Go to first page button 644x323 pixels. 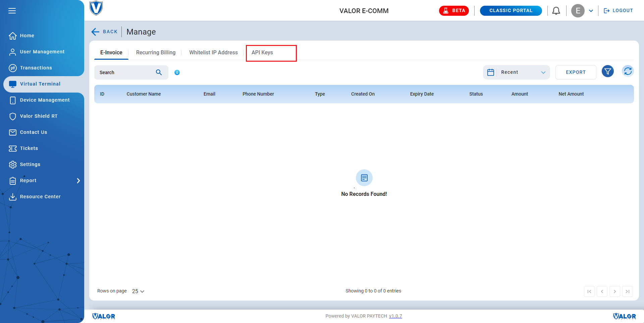click(589, 291)
